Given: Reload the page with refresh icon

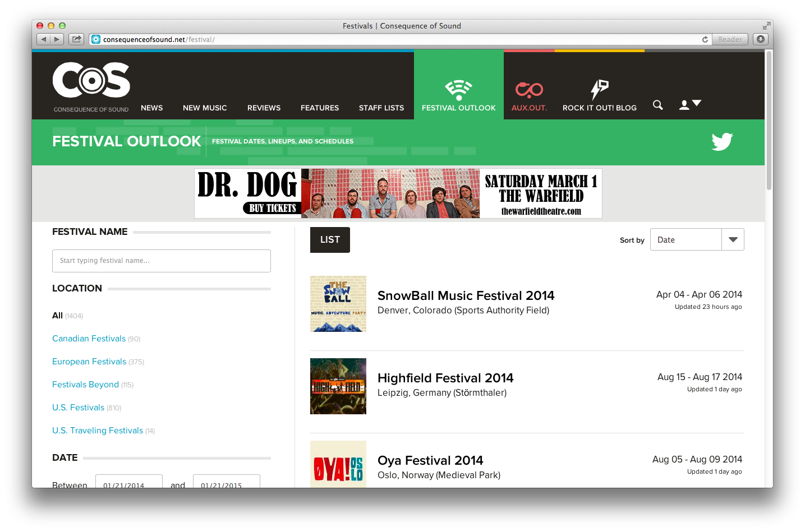Looking at the screenshot, I should point(705,39).
